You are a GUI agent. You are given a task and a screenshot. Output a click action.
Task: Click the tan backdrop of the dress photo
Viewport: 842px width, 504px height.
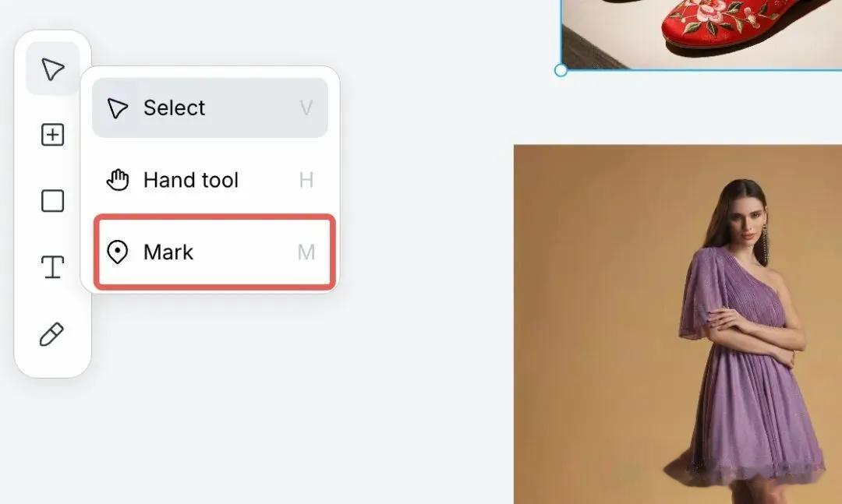[591, 269]
